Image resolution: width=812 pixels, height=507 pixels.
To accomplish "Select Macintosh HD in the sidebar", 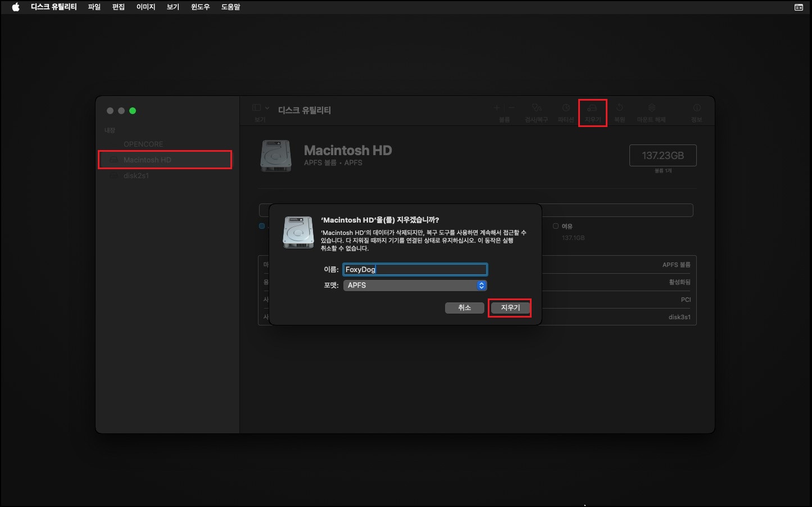I will pos(167,160).
